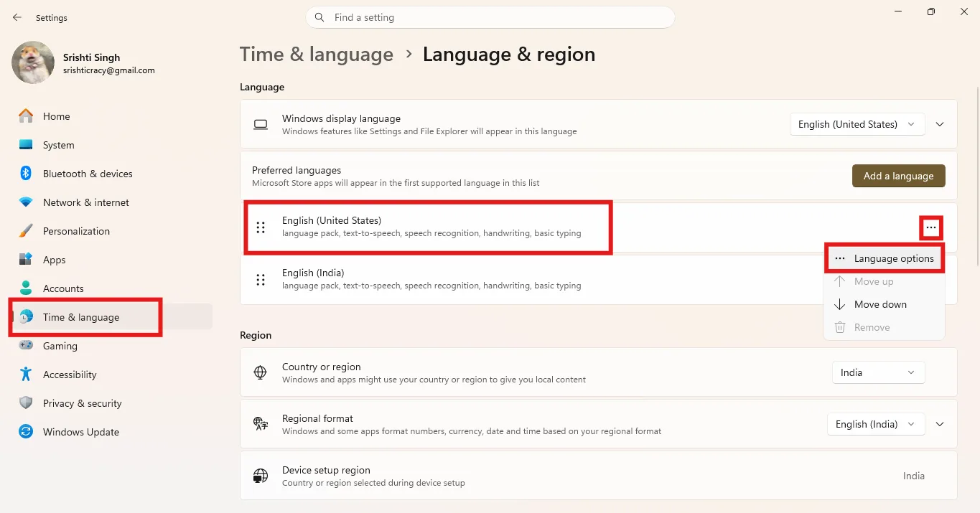Screen dimensions: 980x513
Task: Click drag handle for English (India)
Action: (261, 279)
